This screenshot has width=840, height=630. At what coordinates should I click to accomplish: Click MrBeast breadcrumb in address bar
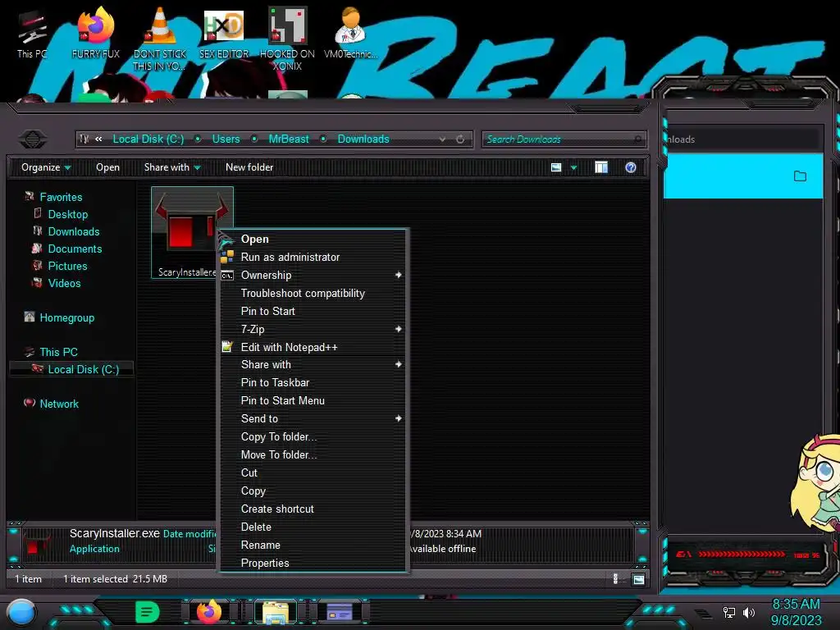point(288,139)
